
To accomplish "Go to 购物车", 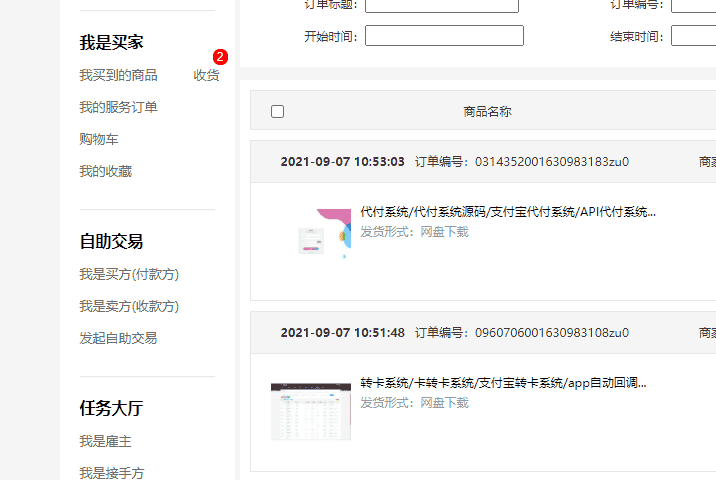I will 99,139.
